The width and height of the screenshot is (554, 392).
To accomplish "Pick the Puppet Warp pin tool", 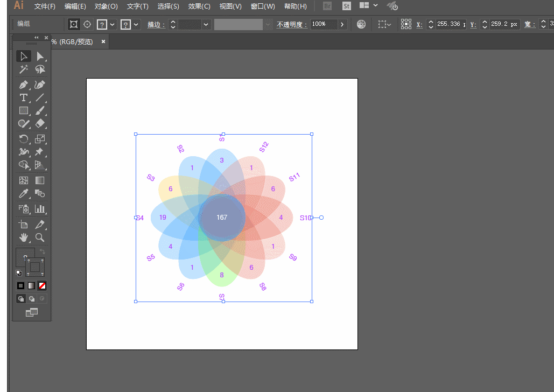I will click(40, 152).
